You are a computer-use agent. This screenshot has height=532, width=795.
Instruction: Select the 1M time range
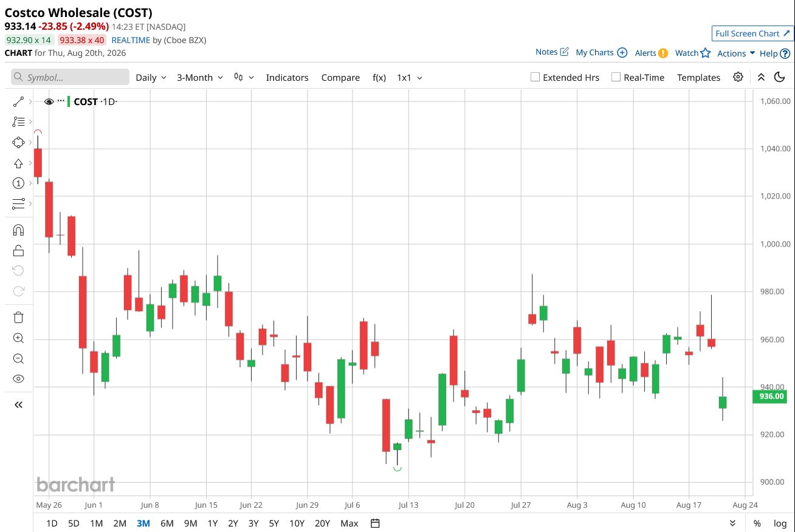coord(96,523)
